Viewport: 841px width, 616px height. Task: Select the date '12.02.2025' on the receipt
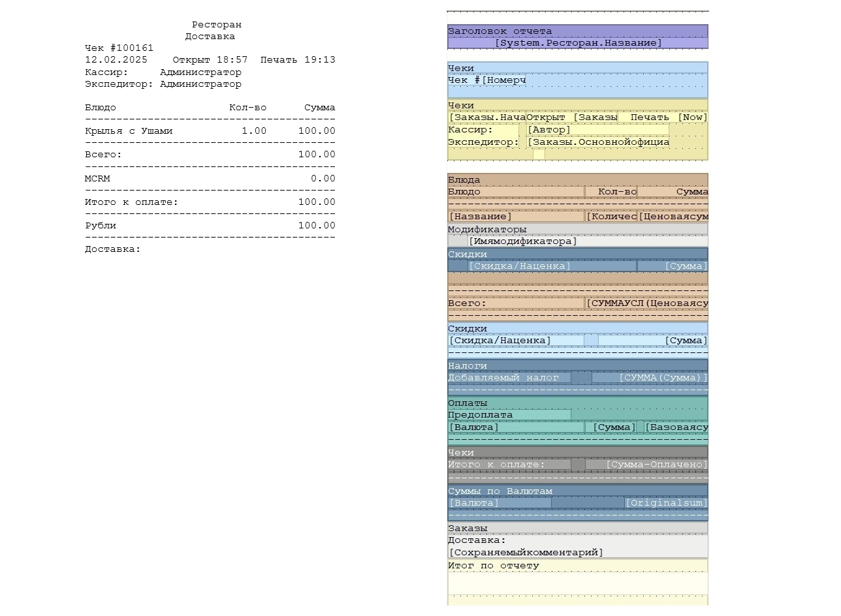pyautogui.click(x=116, y=60)
